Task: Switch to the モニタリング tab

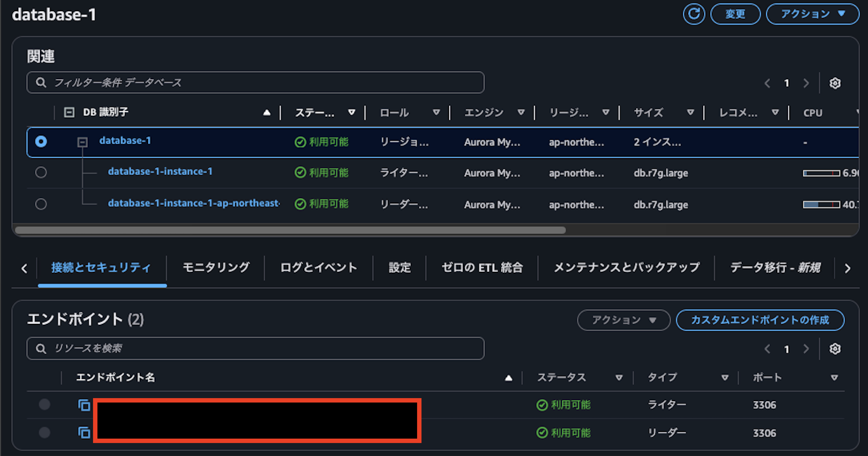Action: click(x=216, y=268)
